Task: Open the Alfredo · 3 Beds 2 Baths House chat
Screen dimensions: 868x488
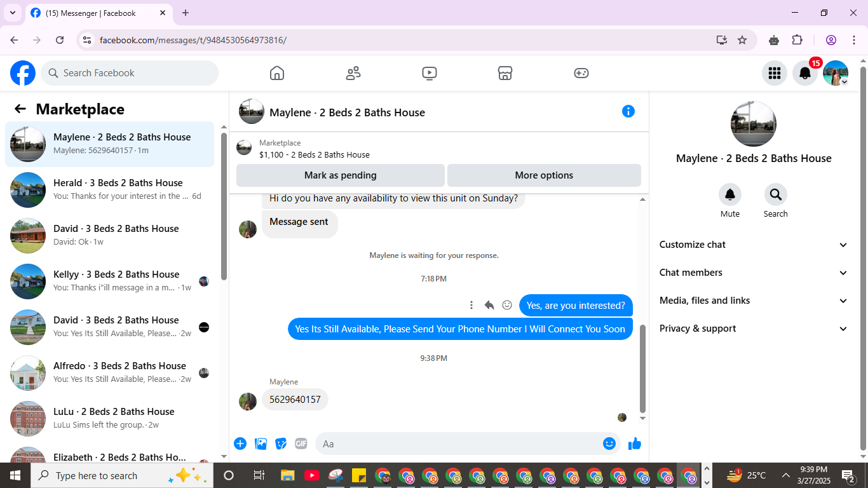Action: (x=109, y=373)
